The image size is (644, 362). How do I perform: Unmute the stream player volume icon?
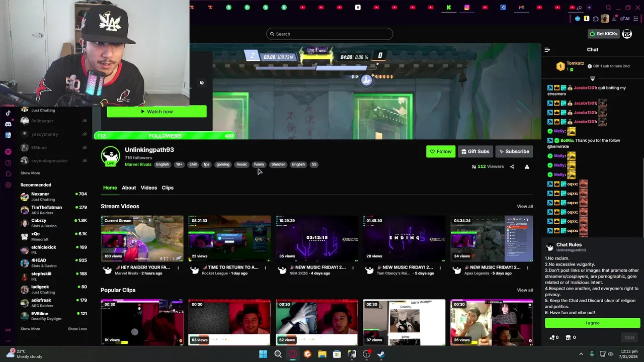pyautogui.click(x=202, y=83)
